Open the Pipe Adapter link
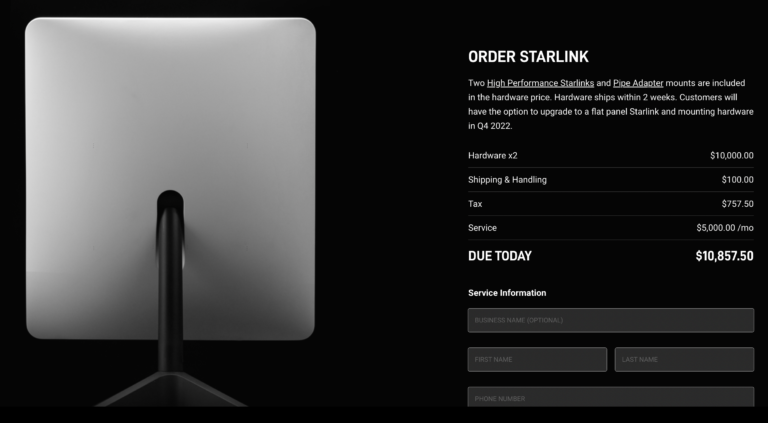Image resolution: width=768 pixels, height=423 pixels. [638, 83]
